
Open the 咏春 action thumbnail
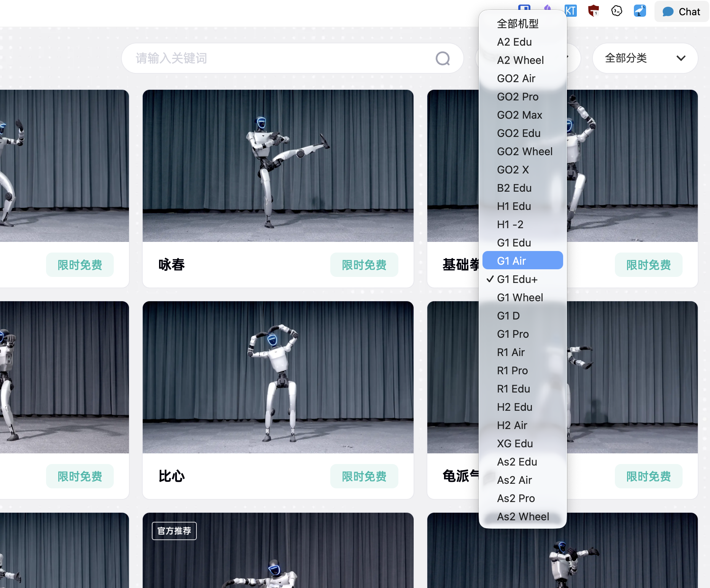pyautogui.click(x=278, y=166)
